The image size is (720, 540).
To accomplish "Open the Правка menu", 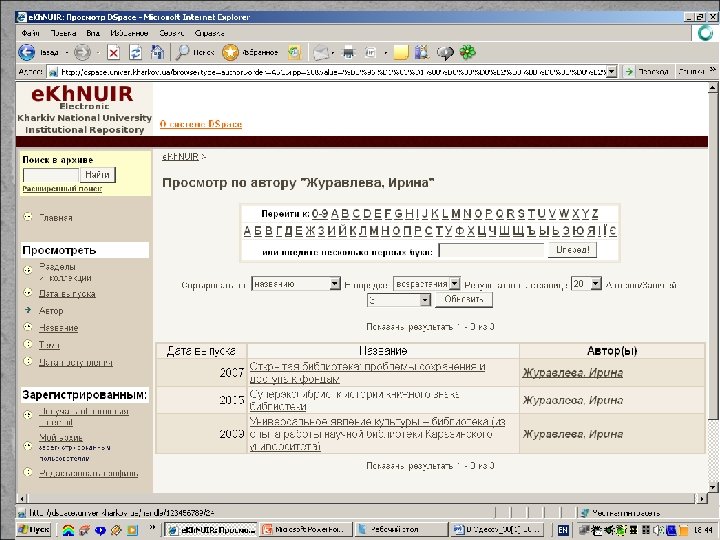I will point(63,33).
